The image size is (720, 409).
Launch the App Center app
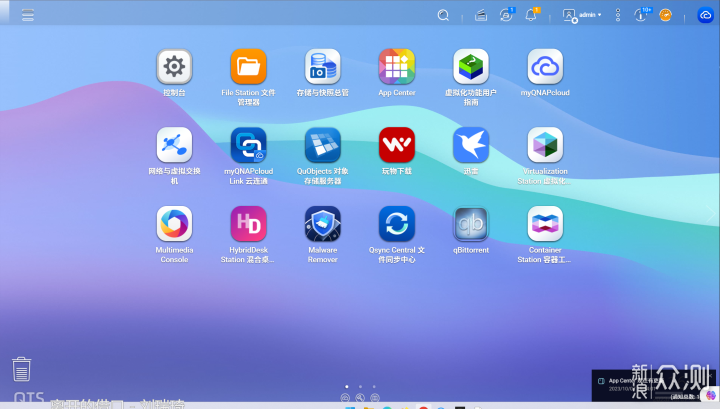[397, 67]
